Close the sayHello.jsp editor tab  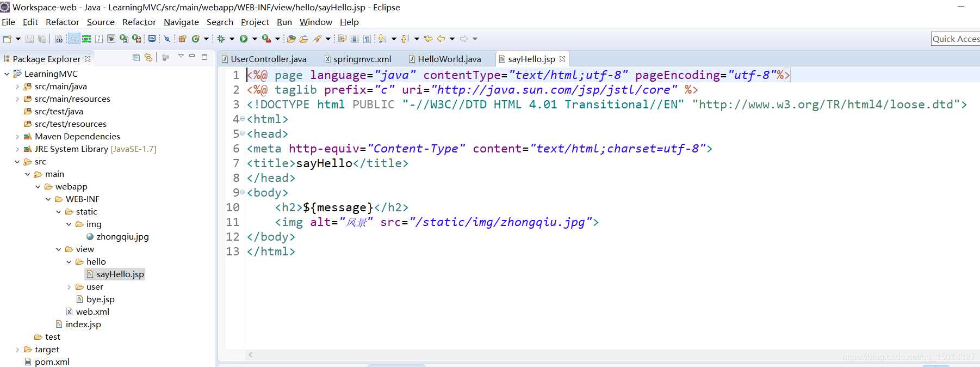562,59
